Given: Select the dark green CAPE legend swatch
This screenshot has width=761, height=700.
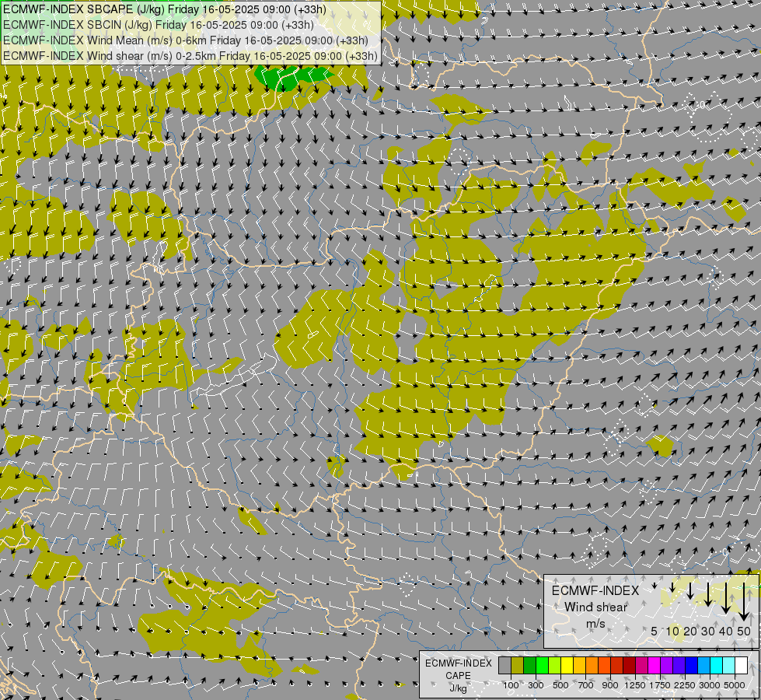Looking at the screenshot, I should coord(529,665).
